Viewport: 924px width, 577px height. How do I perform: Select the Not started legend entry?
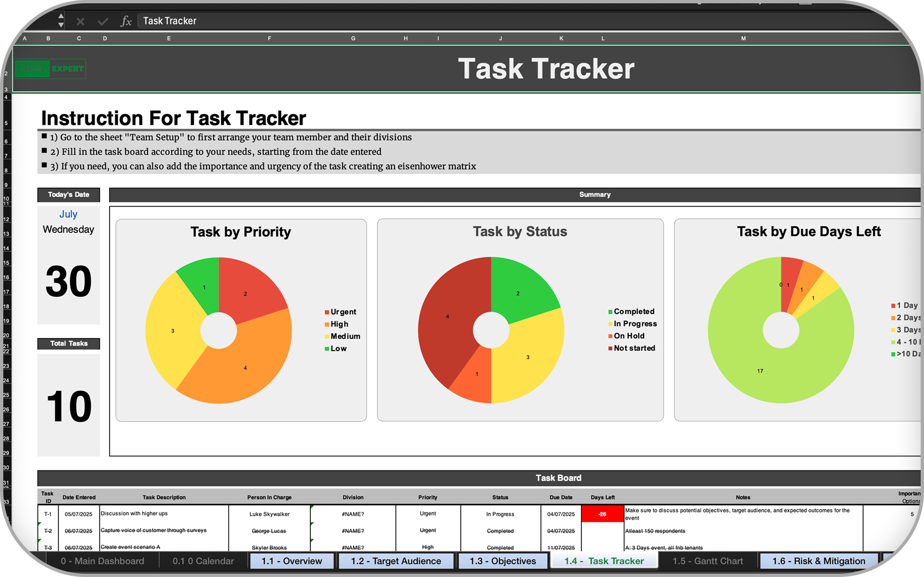point(634,348)
